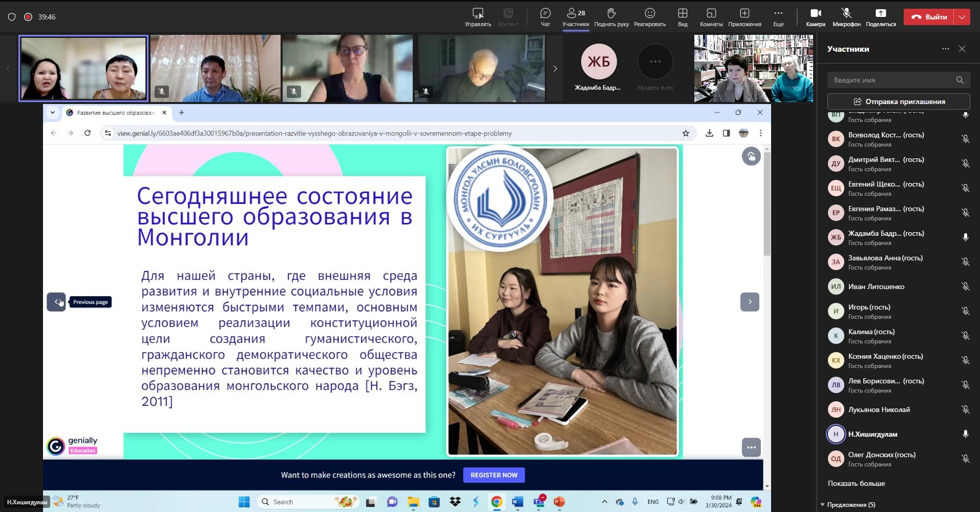Select Lukyanov Nikolay in participant list
This screenshot has height=512, width=980.
pyautogui.click(x=879, y=409)
